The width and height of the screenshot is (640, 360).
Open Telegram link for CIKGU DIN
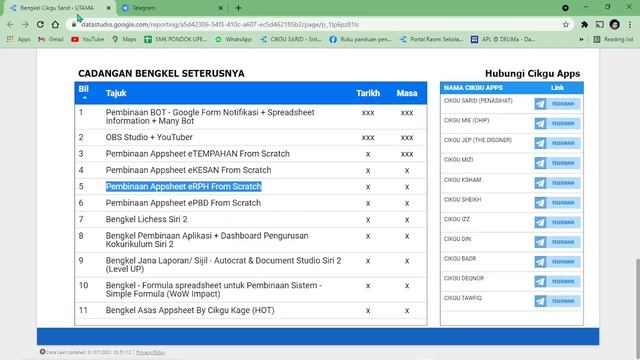tap(557, 242)
